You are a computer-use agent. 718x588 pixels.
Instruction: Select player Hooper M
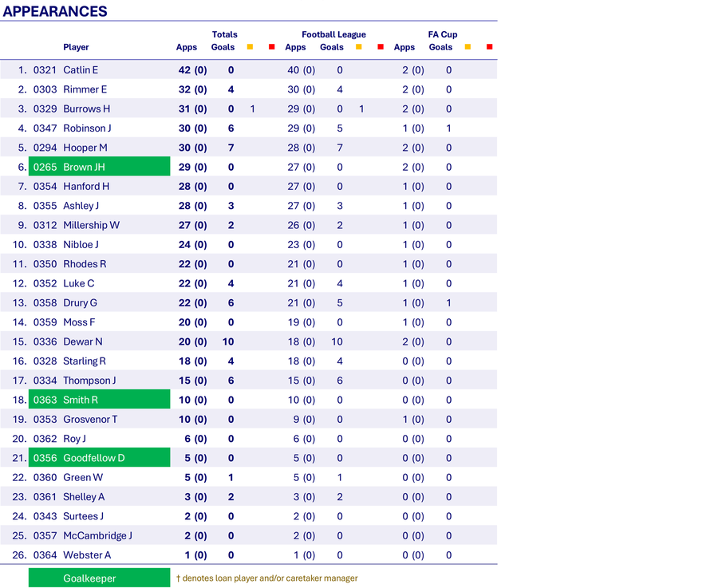(85, 148)
